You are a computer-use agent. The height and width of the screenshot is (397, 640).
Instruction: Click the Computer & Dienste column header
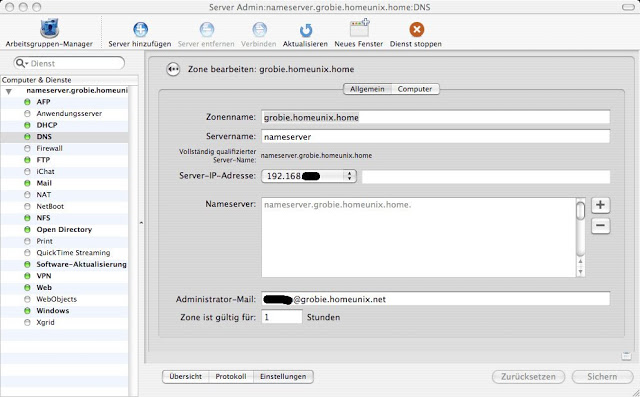click(69, 80)
